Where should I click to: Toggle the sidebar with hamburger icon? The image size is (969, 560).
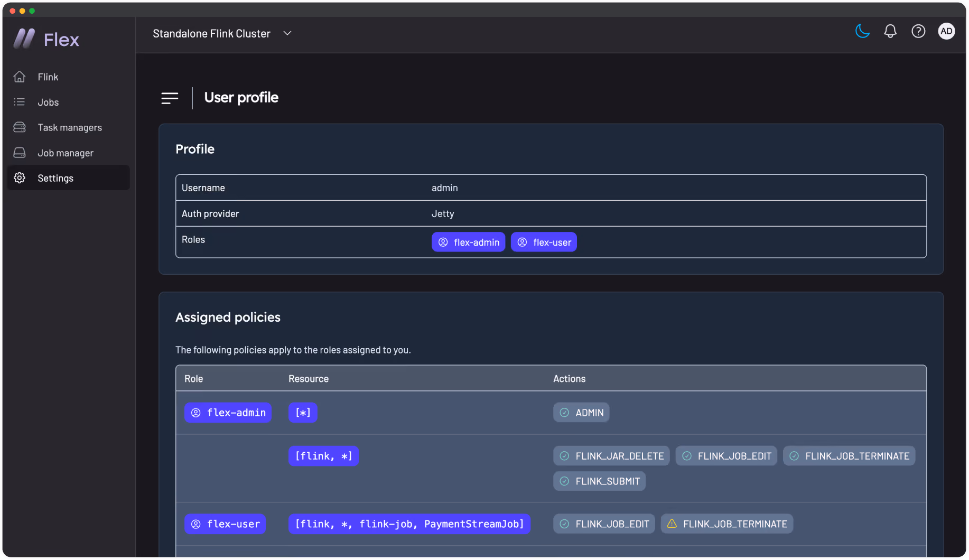(170, 98)
